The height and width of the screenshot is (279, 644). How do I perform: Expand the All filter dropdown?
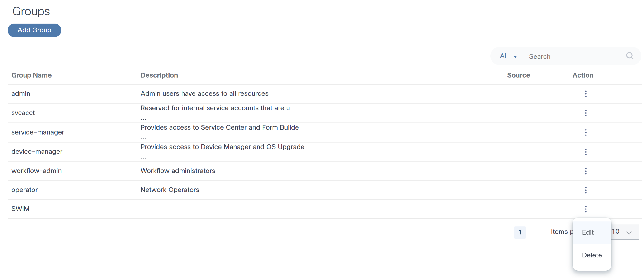[508, 56]
